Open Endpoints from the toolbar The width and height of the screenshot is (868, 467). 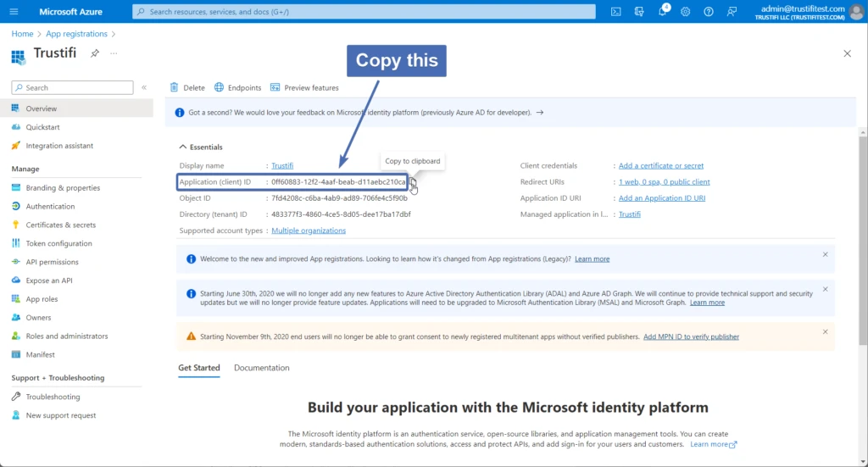click(x=237, y=87)
